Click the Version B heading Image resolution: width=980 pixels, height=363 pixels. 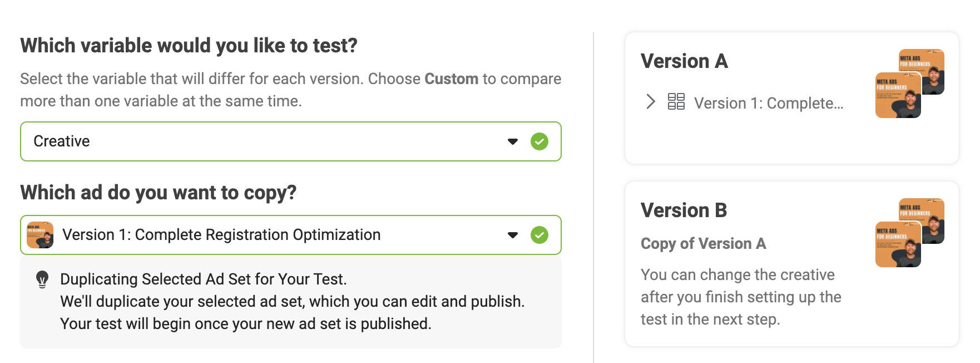(x=684, y=210)
